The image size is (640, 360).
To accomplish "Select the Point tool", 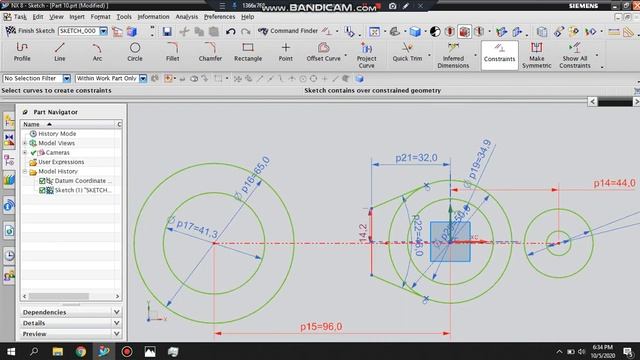I will tap(286, 52).
